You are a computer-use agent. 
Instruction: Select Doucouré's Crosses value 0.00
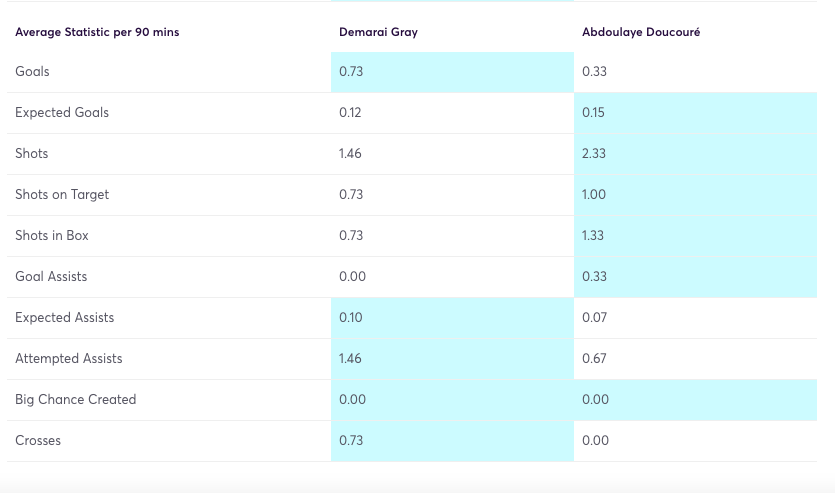[x=595, y=440]
